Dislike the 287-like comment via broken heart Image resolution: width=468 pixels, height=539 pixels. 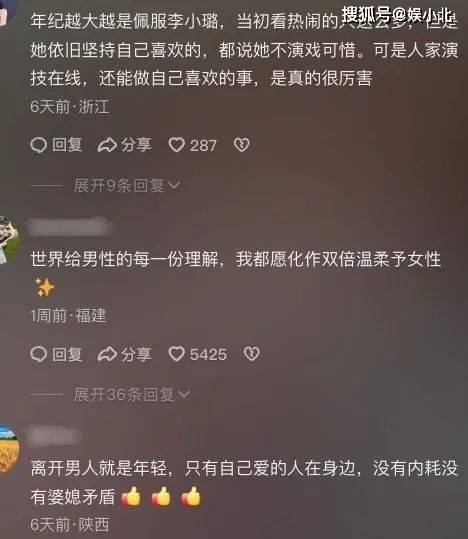242,145
